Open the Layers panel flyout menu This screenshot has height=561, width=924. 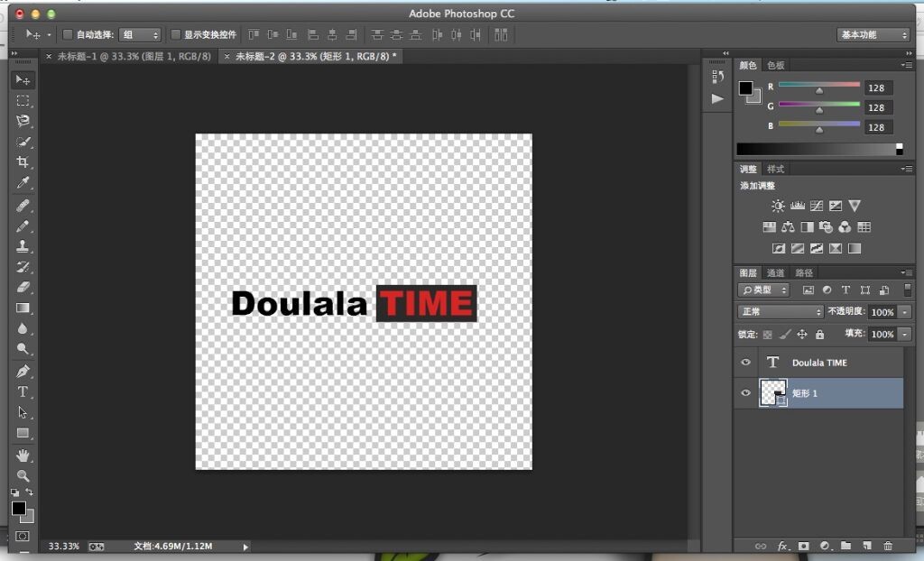(906, 272)
